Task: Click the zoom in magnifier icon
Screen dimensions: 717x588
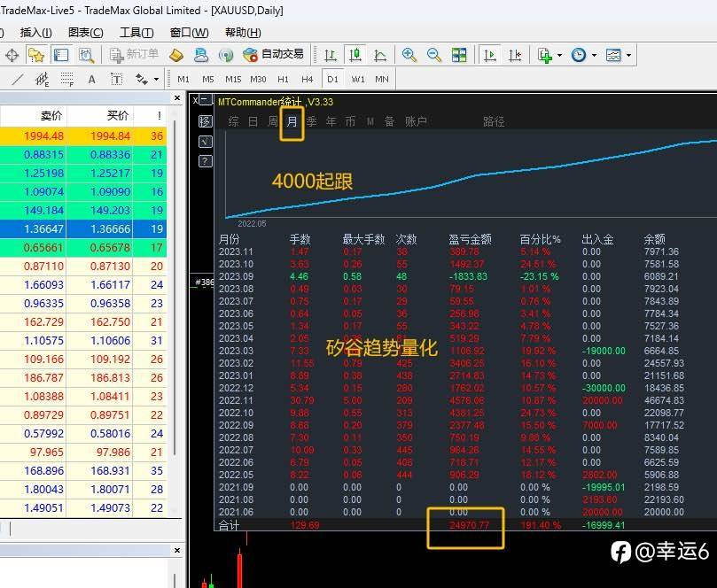Action: click(409, 55)
